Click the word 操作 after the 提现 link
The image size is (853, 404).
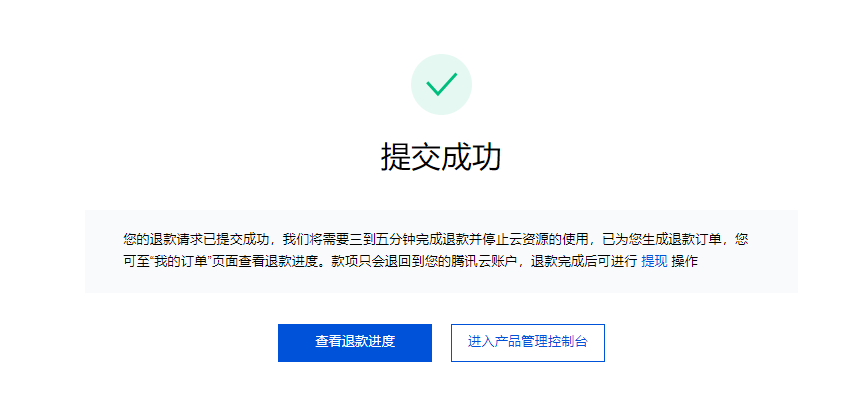point(684,262)
